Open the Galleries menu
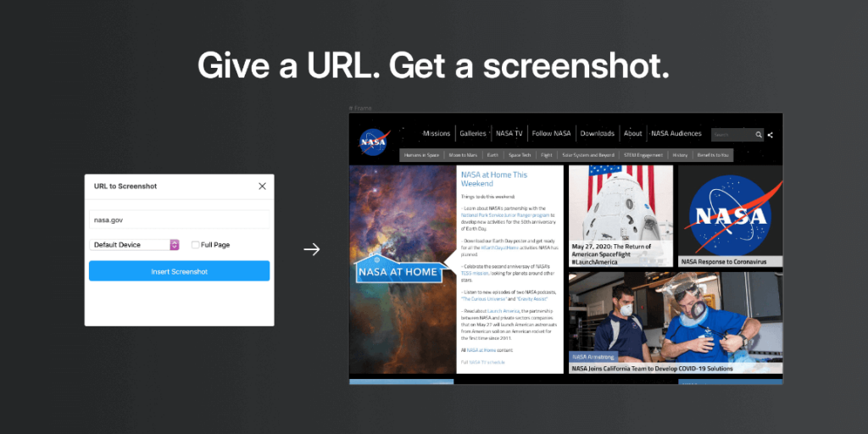 [473, 133]
